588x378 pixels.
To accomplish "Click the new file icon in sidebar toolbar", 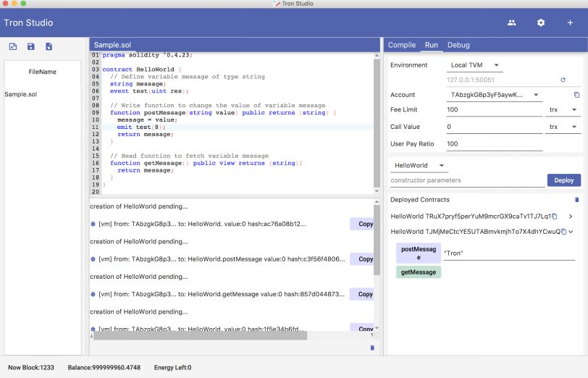I will 13,46.
